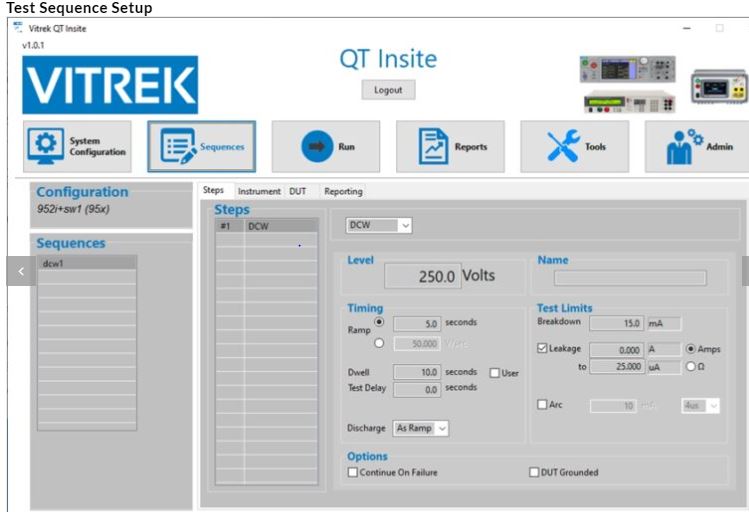749x512 pixels.
Task: Switch to the Instrument tab
Action: tap(258, 191)
